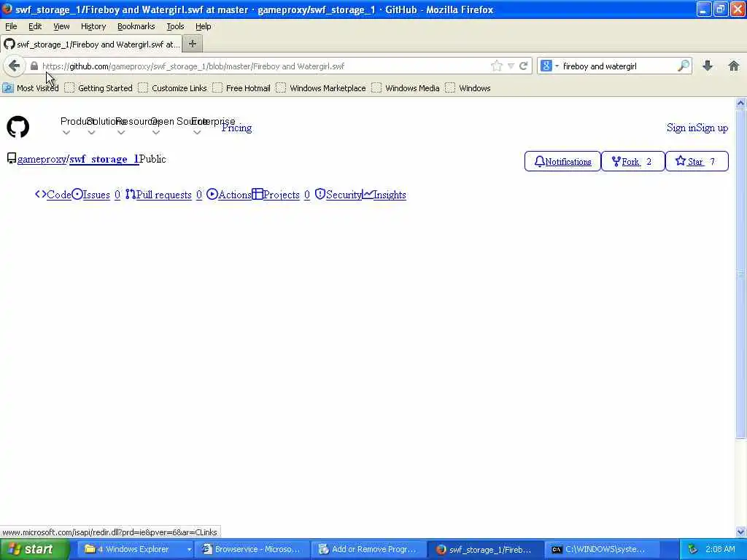Open the Most Visited bookmarks folder
This screenshot has height=560, width=747.
(x=31, y=88)
